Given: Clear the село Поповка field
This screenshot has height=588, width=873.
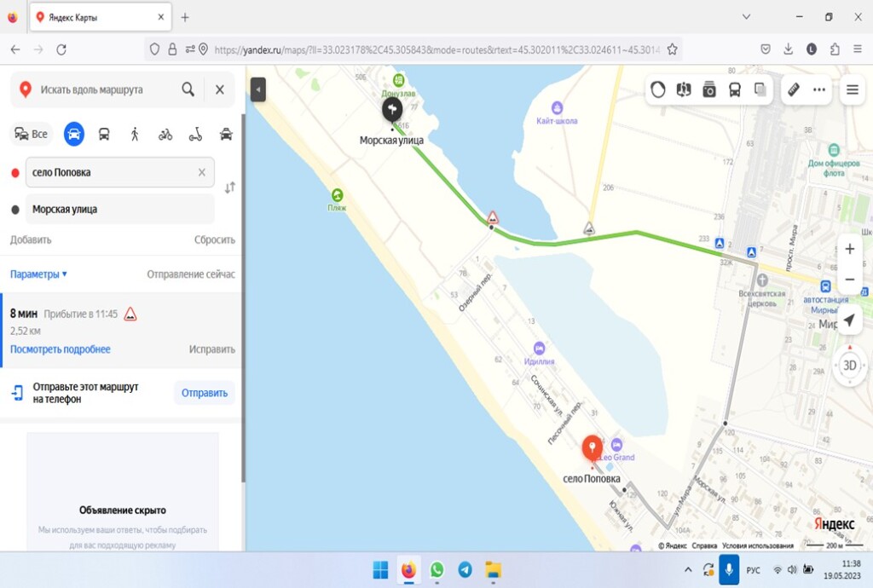Looking at the screenshot, I should click(x=202, y=172).
